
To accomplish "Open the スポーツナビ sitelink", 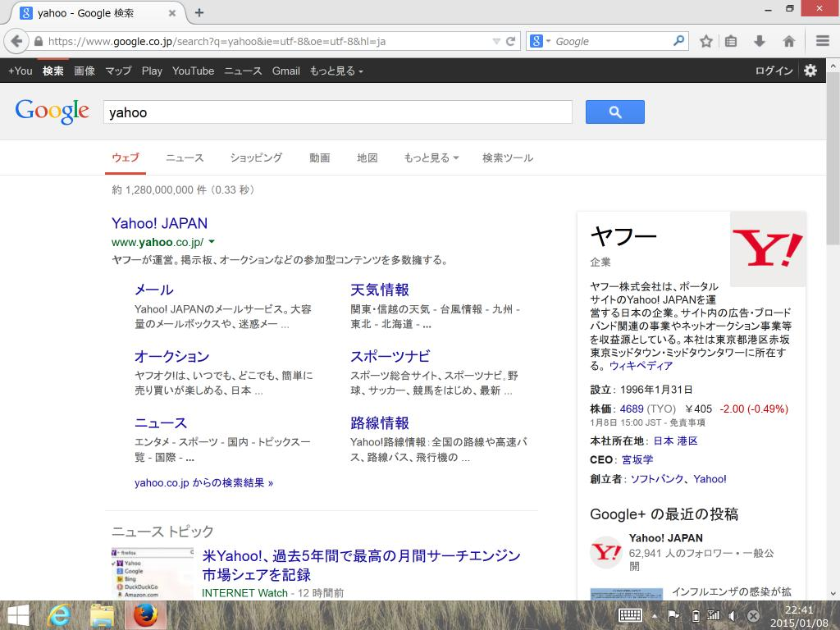I will 390,356.
